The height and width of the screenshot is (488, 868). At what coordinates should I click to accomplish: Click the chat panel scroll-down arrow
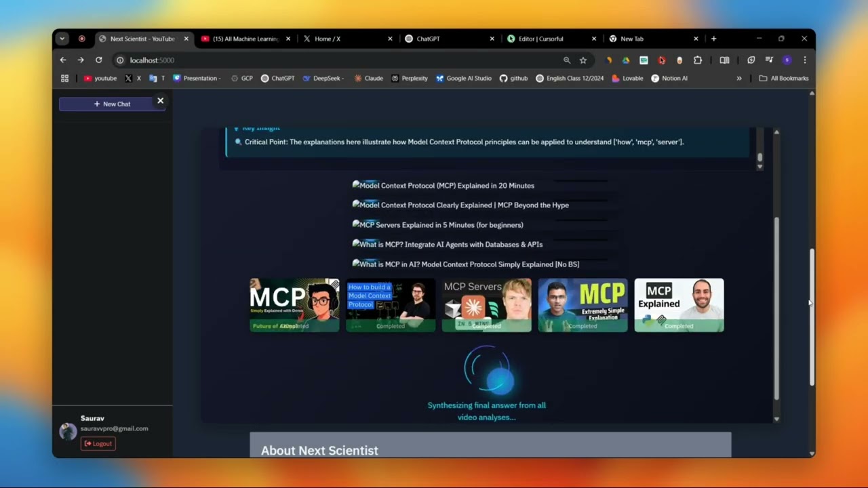[776, 419]
